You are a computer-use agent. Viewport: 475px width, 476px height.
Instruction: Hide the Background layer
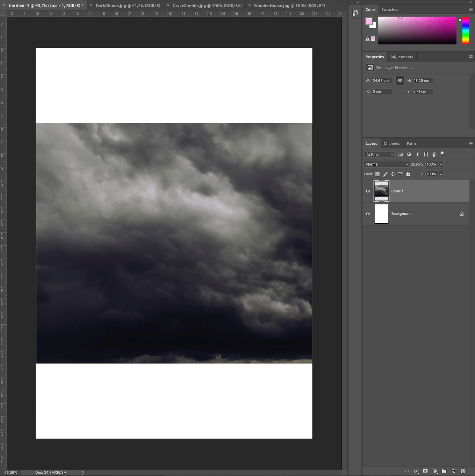[368, 214]
